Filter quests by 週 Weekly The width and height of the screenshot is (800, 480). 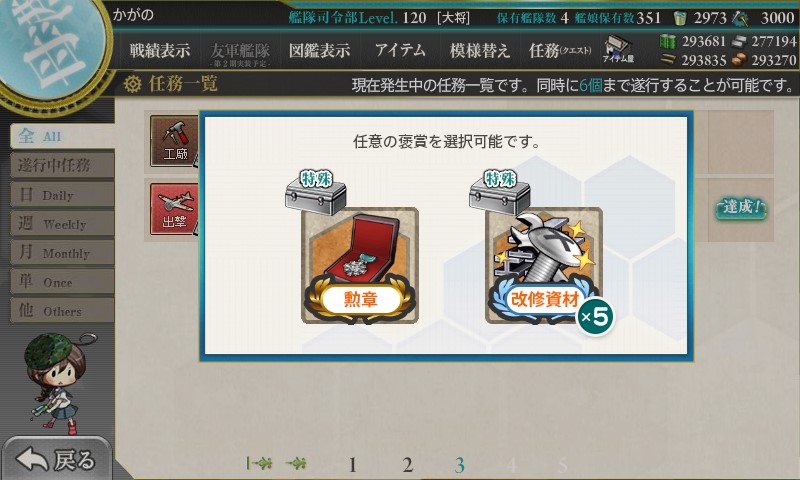click(x=62, y=223)
